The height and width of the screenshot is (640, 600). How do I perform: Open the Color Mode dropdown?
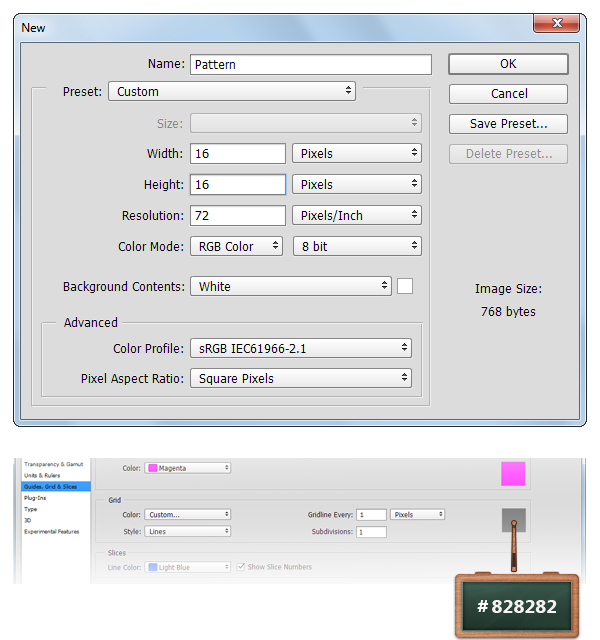[x=237, y=246]
